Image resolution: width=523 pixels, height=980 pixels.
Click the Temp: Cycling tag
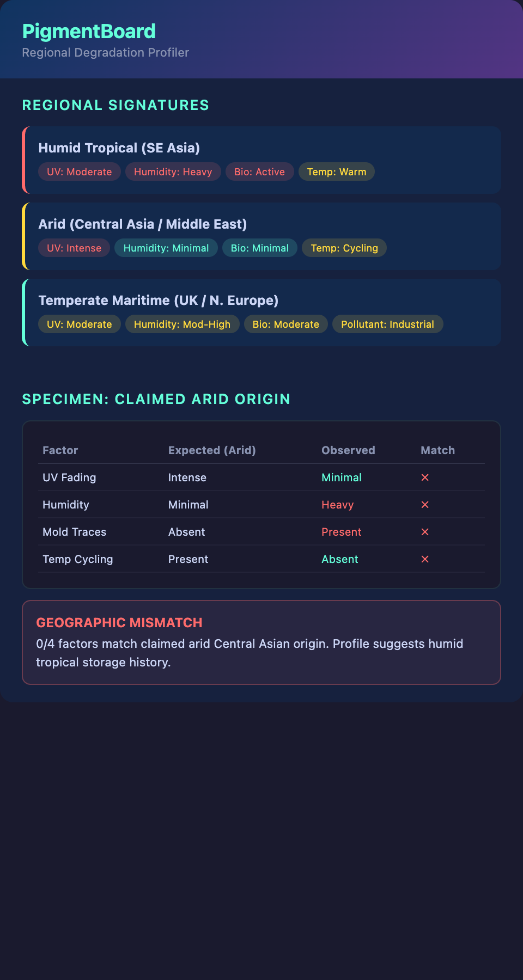pyautogui.click(x=344, y=248)
